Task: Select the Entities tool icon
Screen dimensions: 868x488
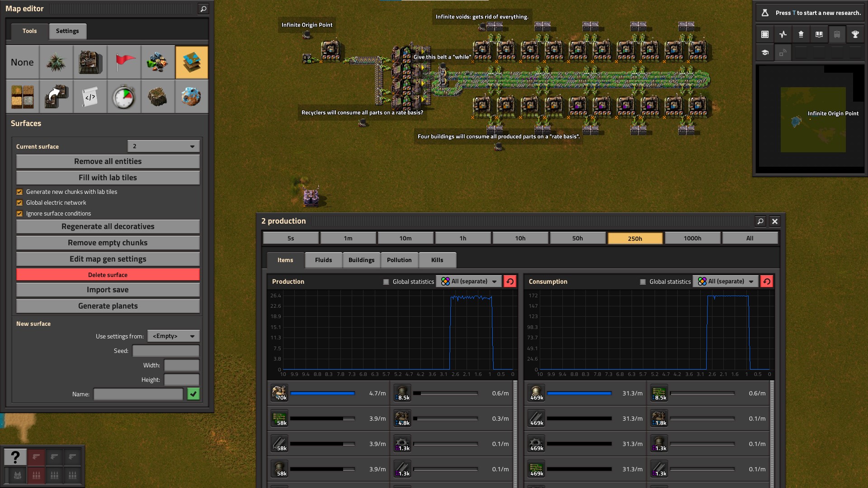Action: tap(90, 62)
